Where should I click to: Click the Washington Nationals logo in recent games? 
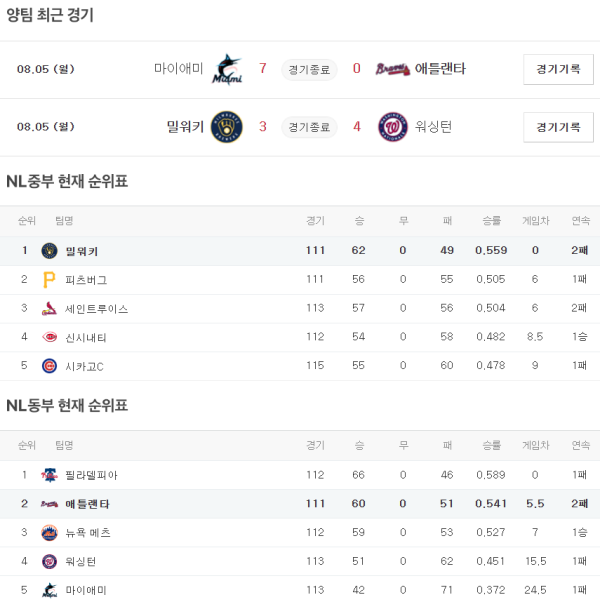(x=393, y=127)
